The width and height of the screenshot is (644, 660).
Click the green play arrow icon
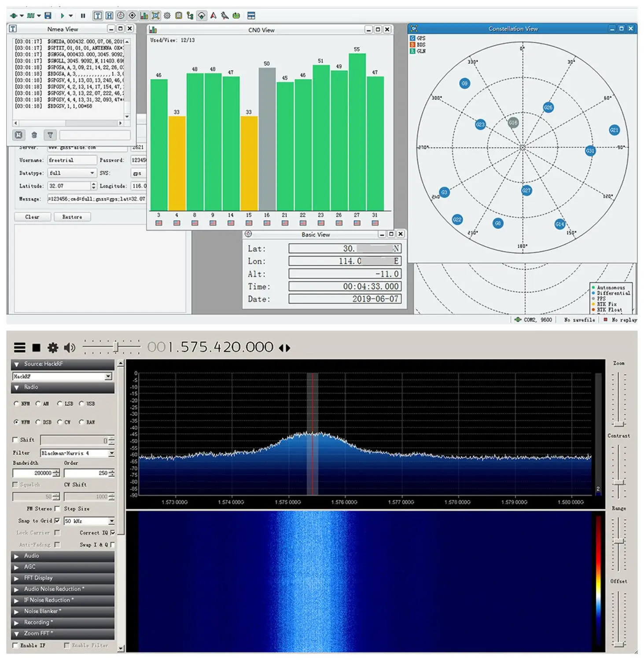(62, 16)
